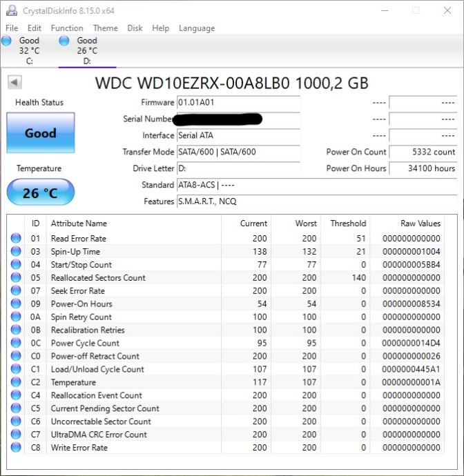Select raw value 000000005BB4
464x476 pixels.
pyautogui.click(x=411, y=265)
